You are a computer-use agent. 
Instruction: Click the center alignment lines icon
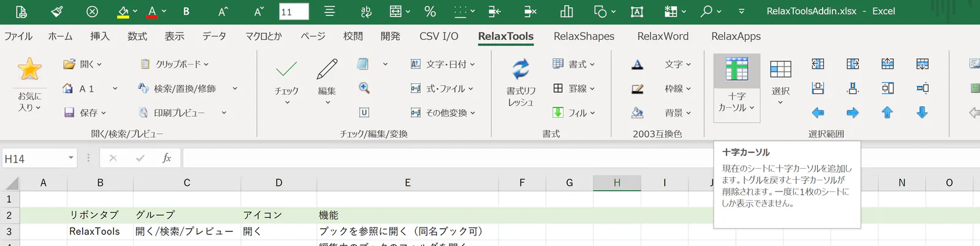coord(330,11)
